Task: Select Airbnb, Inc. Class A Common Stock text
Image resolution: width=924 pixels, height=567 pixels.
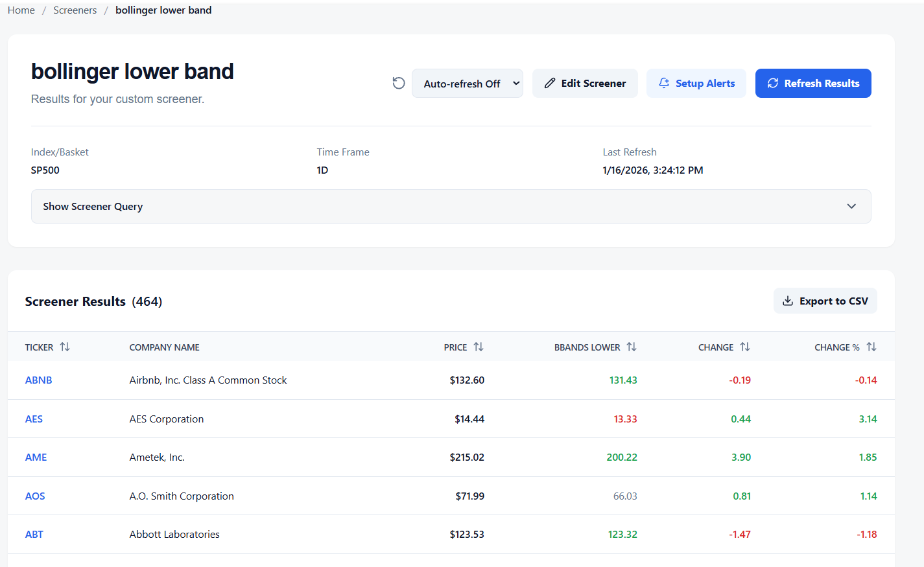Action: [x=208, y=380]
